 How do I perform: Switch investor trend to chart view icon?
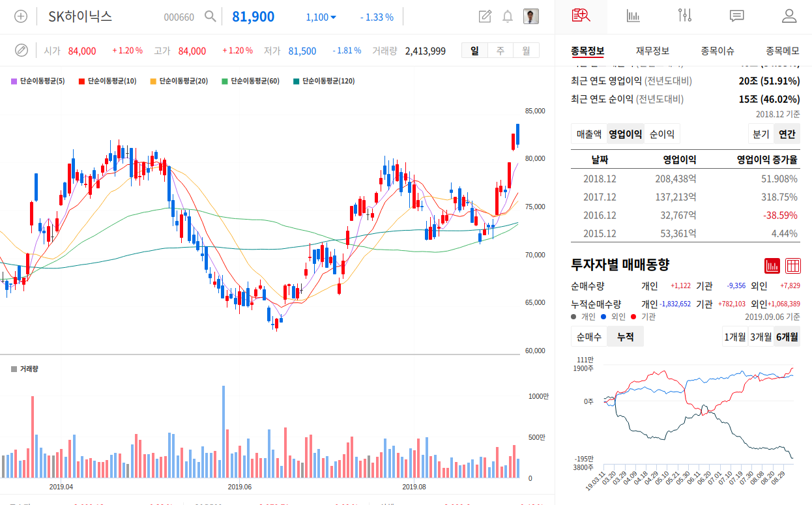point(772,265)
